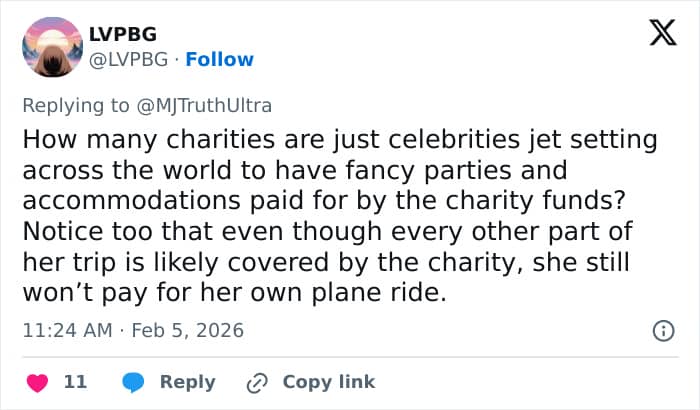The height and width of the screenshot is (410, 700).
Task: Click the "Replying to" label text
Action: (75, 104)
